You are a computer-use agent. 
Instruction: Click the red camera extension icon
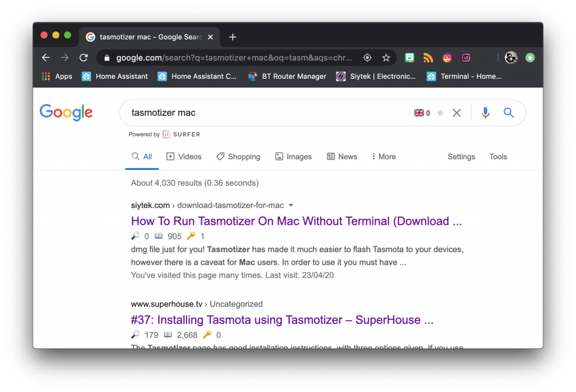447,58
